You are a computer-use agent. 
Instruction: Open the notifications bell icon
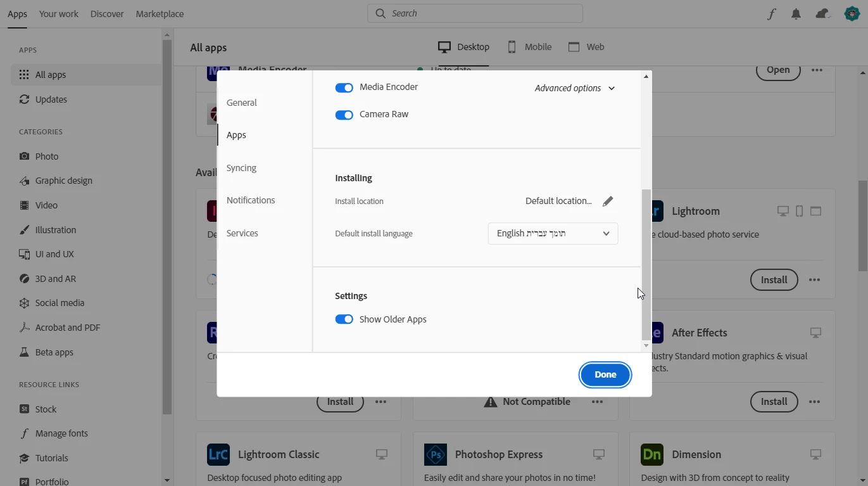point(796,14)
